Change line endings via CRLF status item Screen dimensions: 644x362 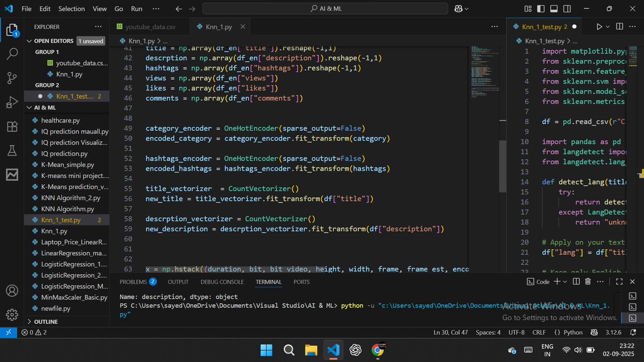(x=539, y=333)
